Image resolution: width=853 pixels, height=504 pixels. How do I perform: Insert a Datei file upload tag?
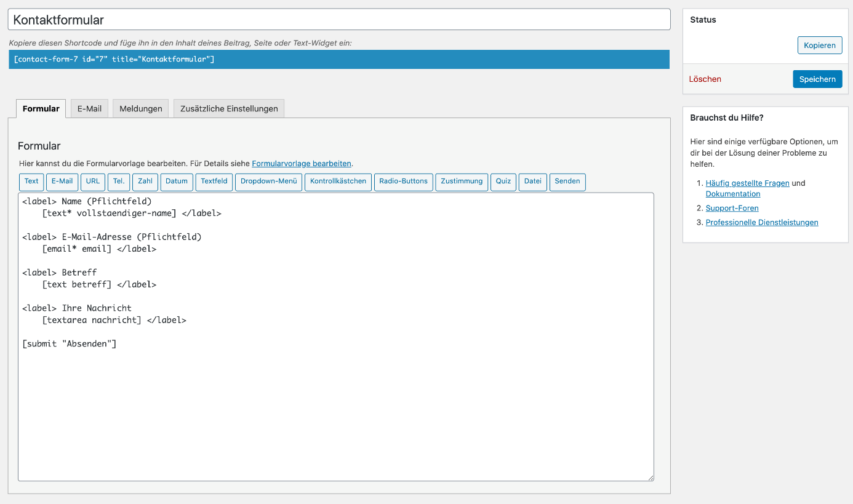[x=533, y=182]
